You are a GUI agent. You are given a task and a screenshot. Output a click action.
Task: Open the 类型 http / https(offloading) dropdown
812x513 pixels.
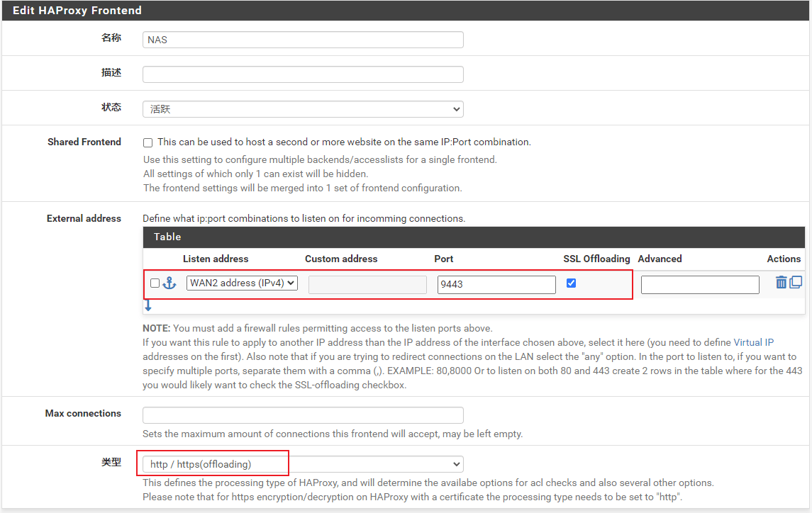pyautogui.click(x=303, y=464)
